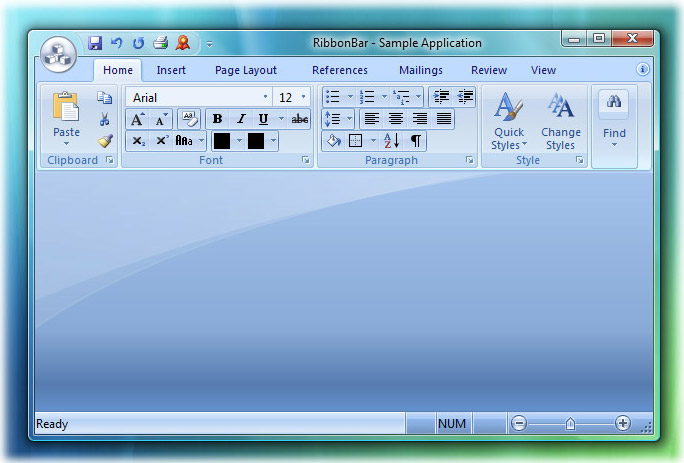Click the Save icon in quick access toolbar
The height and width of the screenshot is (463, 684).
[x=95, y=43]
